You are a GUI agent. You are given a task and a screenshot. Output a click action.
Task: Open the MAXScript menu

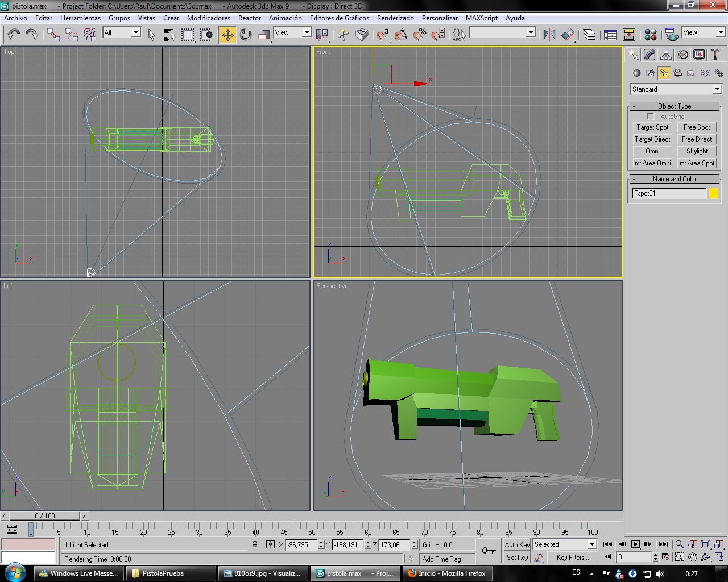tap(482, 18)
